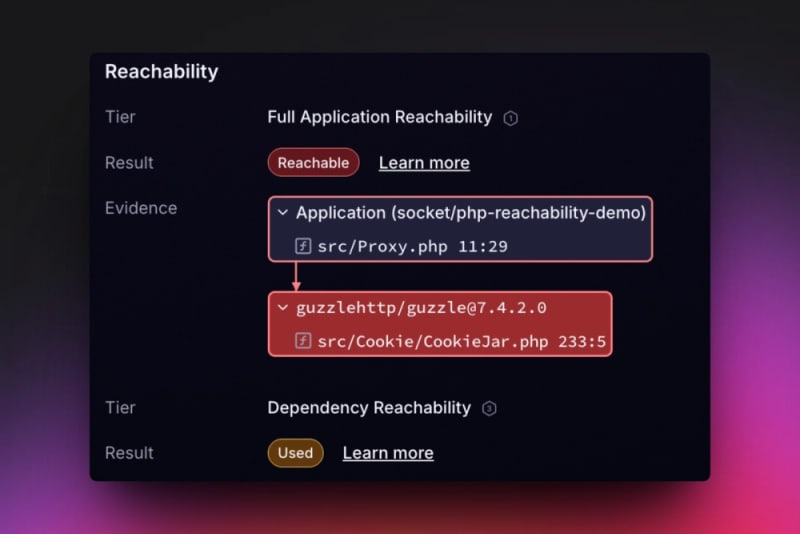Click the Reachability panel heading

coord(161,71)
